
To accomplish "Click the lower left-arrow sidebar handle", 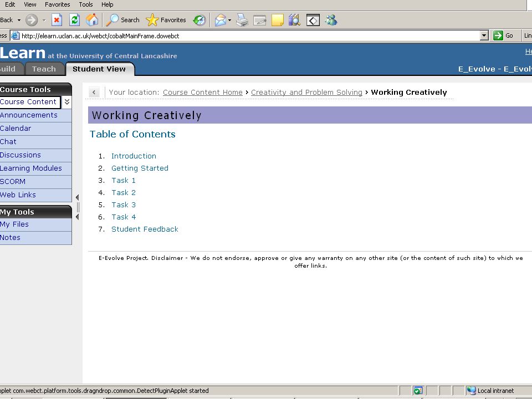I will coord(78,217).
